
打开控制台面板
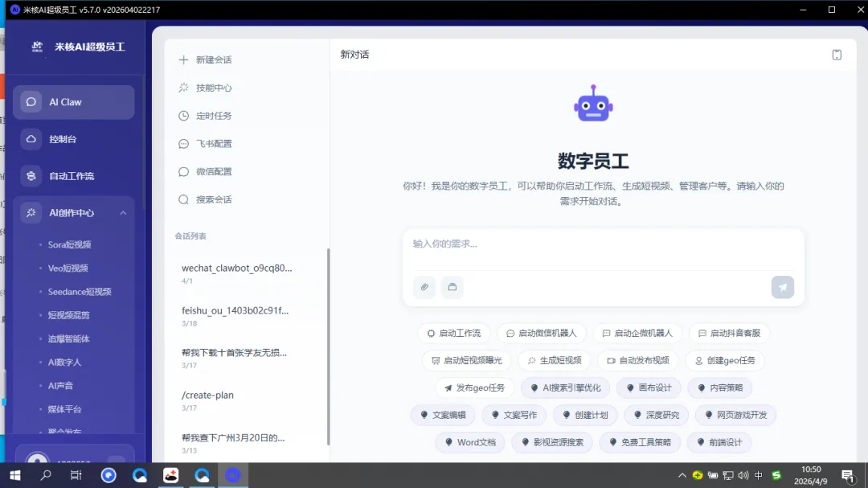[73, 138]
